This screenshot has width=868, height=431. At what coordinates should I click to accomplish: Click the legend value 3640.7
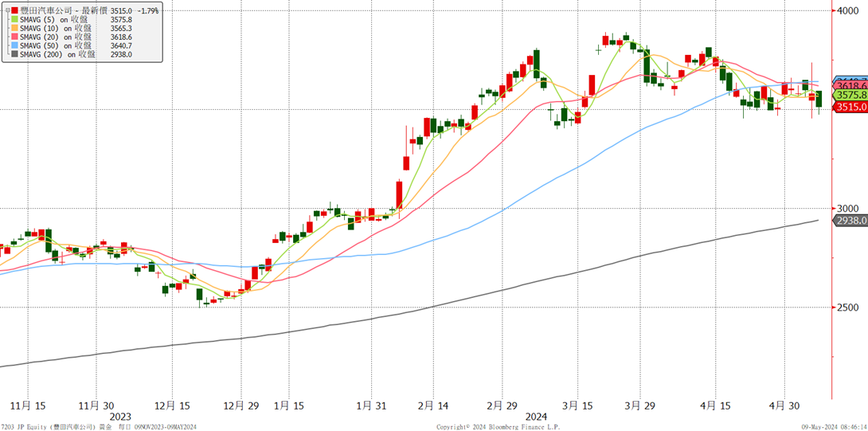121,45
